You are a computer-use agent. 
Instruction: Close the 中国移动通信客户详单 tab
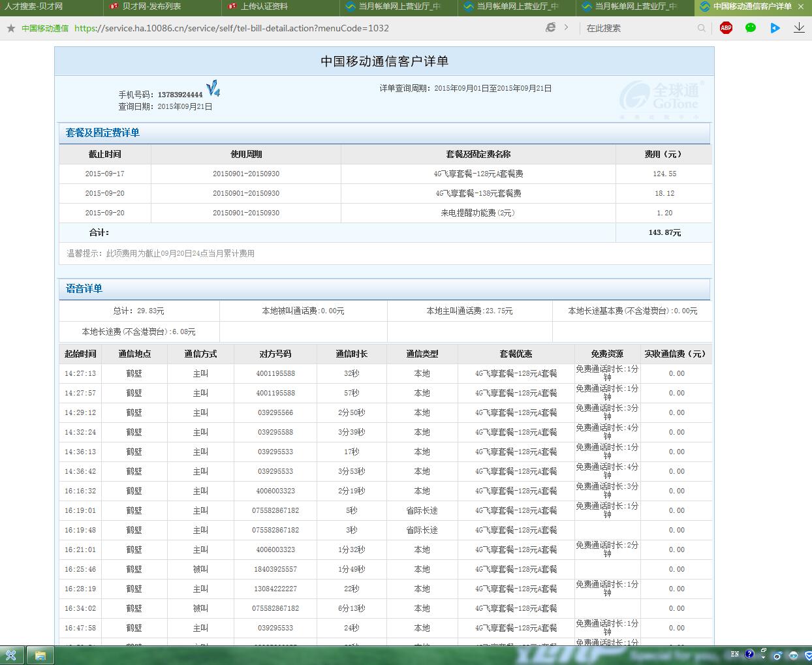click(x=801, y=7)
